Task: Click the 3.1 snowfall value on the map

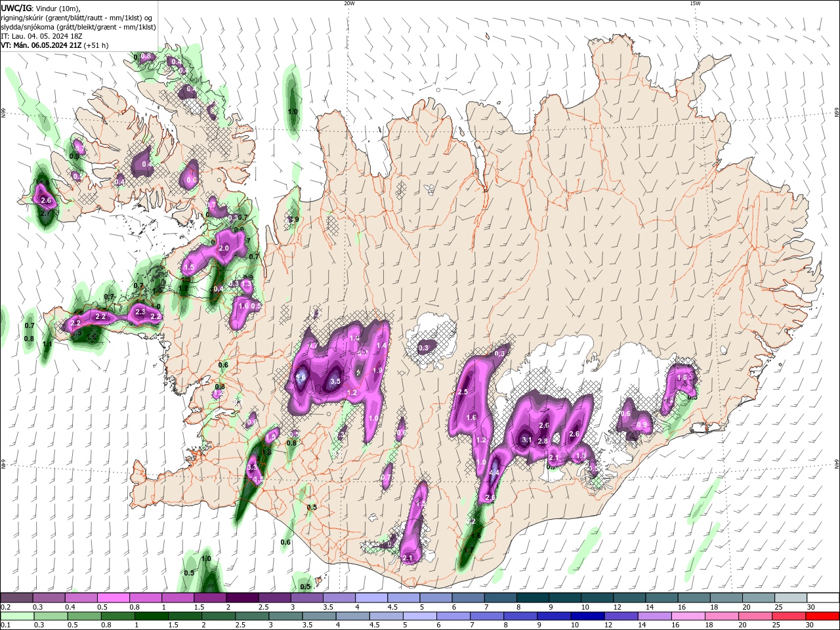Action: coord(526,440)
